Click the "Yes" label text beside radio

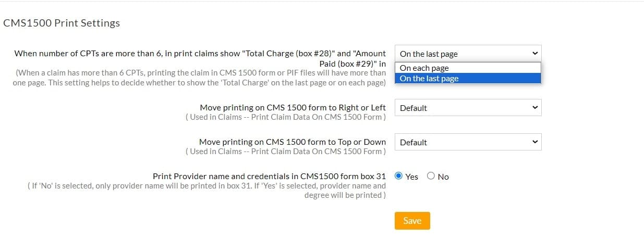(x=412, y=177)
